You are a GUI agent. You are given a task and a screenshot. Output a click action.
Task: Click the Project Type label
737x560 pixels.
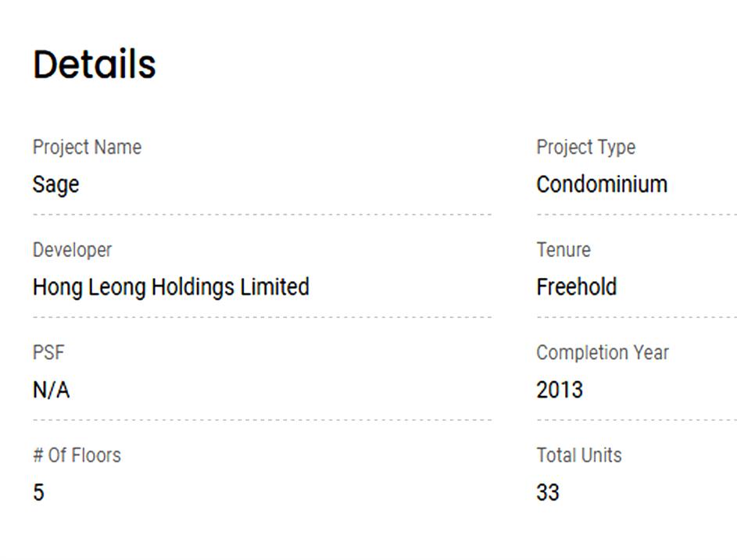point(585,147)
